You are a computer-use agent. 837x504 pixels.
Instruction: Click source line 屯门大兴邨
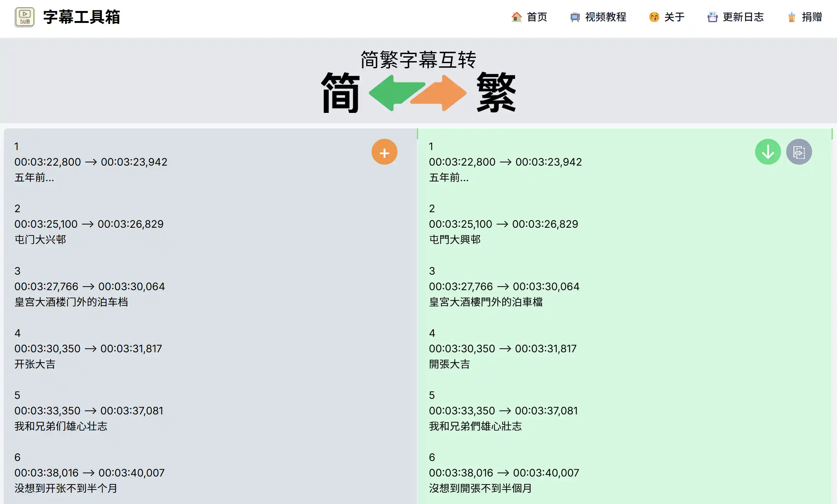click(x=40, y=240)
